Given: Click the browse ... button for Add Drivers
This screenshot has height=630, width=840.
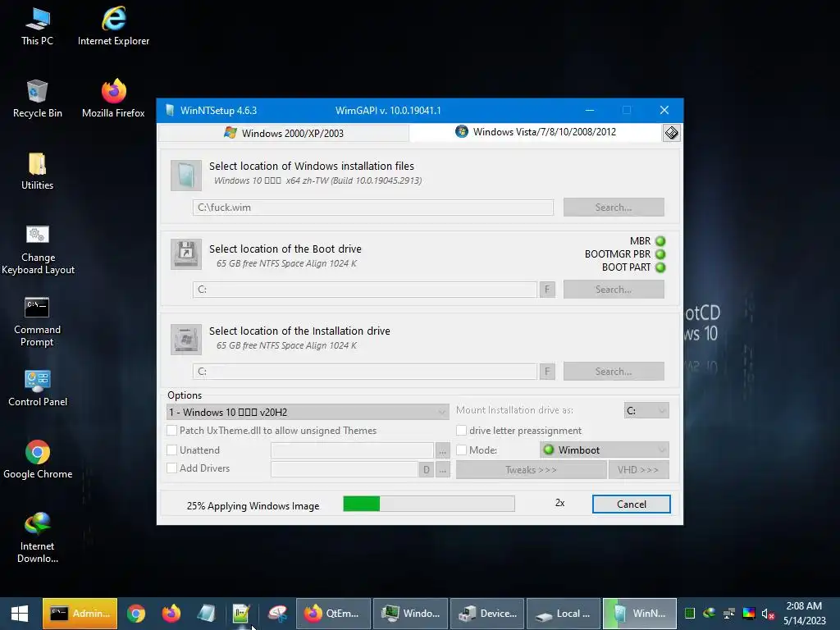Looking at the screenshot, I should tap(442, 470).
